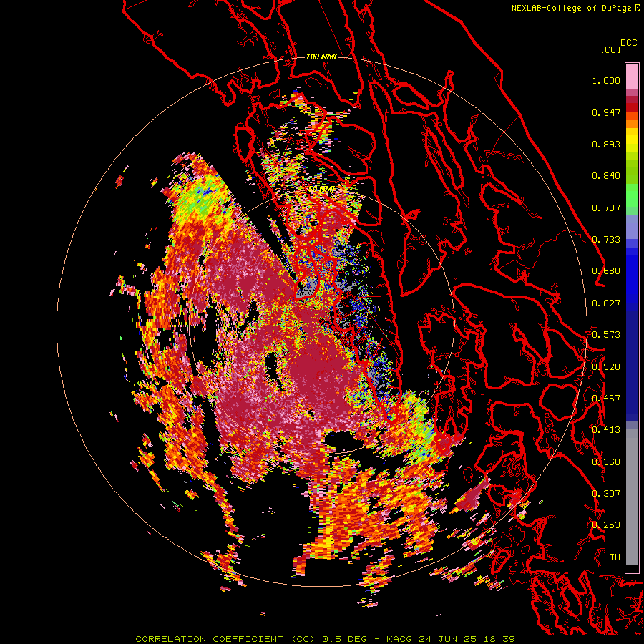Pick the orange color bar segment

tap(632, 123)
